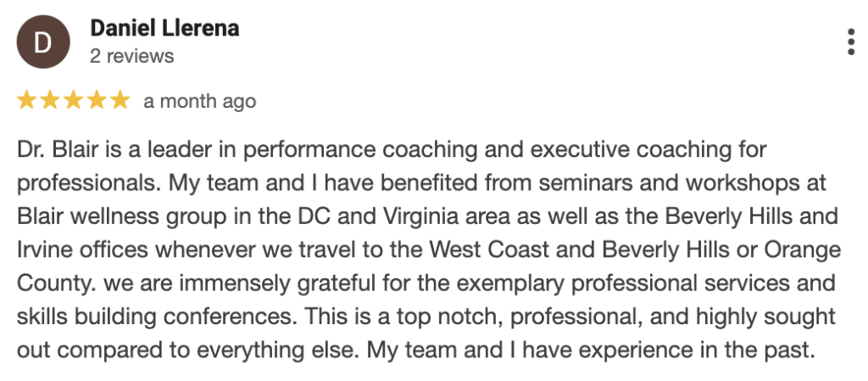
Task: Open the Daniel Llerena reviewer name
Action: pyautogui.click(x=164, y=28)
